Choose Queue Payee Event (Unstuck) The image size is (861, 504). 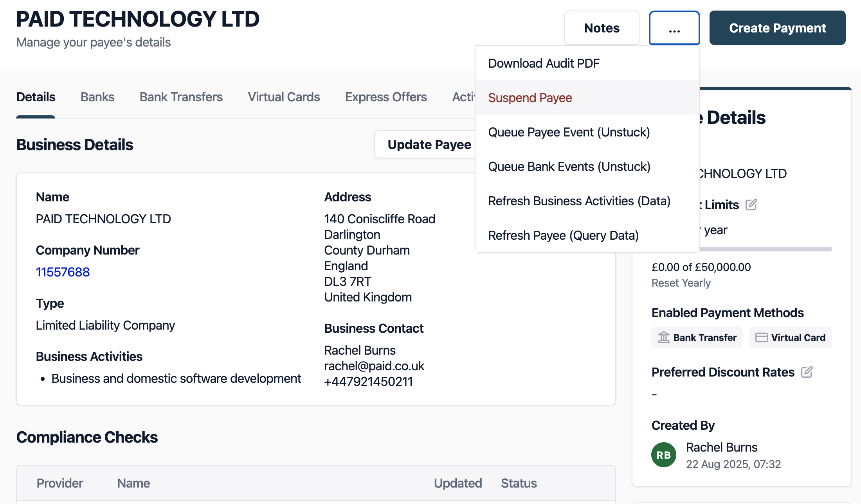pos(587,132)
